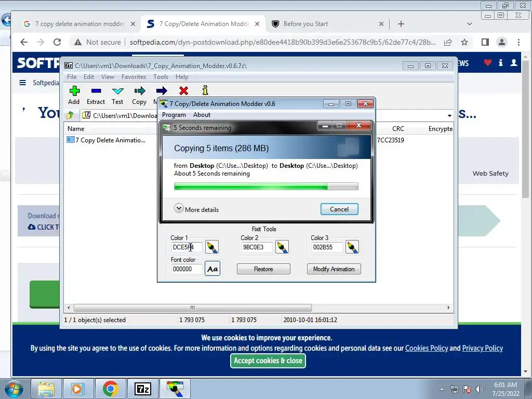The width and height of the screenshot is (532, 399).
Task: Click the Add icon in 7-Zip toolbar
Action: tap(74, 90)
